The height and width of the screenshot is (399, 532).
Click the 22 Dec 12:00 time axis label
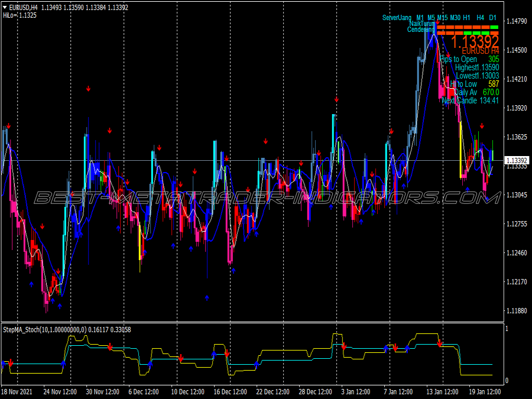point(273,392)
